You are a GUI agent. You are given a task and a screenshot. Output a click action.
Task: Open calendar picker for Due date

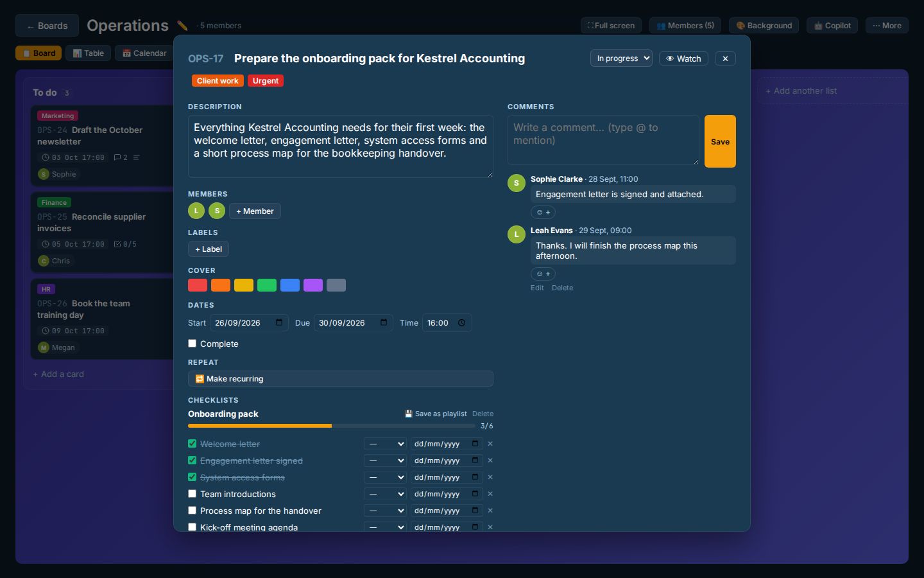coord(384,322)
